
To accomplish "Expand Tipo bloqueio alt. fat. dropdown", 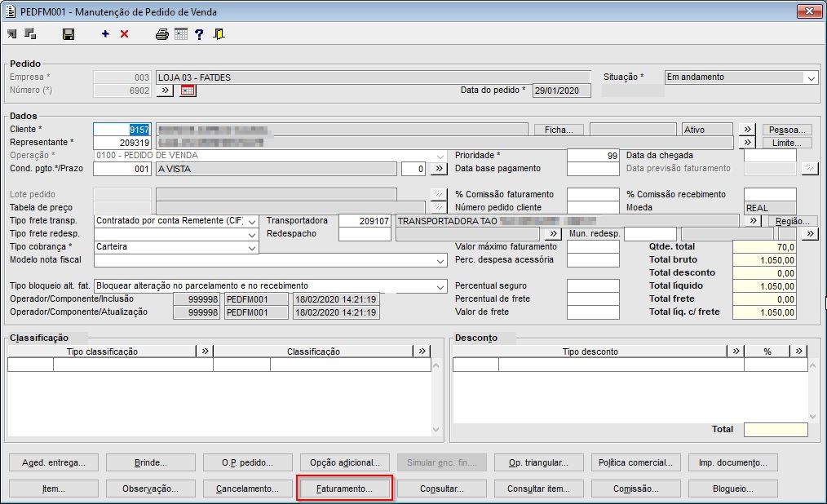I will (x=440, y=286).
